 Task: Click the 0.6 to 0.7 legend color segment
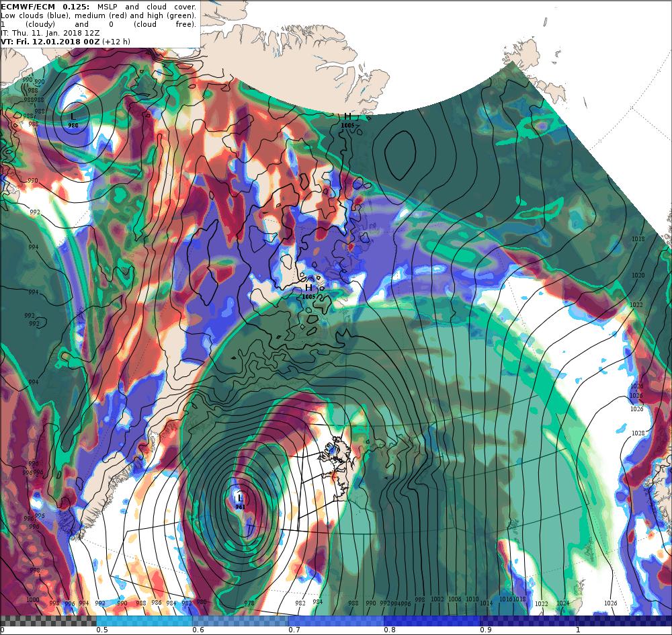click(x=241, y=622)
